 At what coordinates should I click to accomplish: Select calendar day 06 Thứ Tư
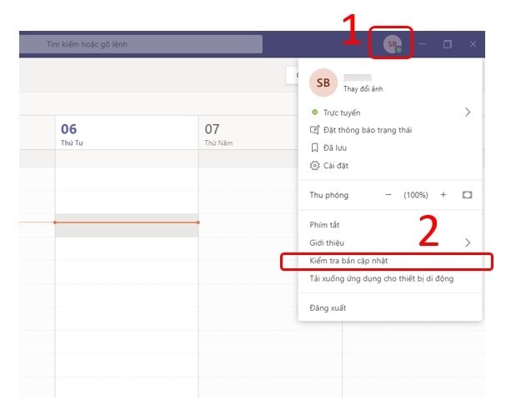pos(127,134)
